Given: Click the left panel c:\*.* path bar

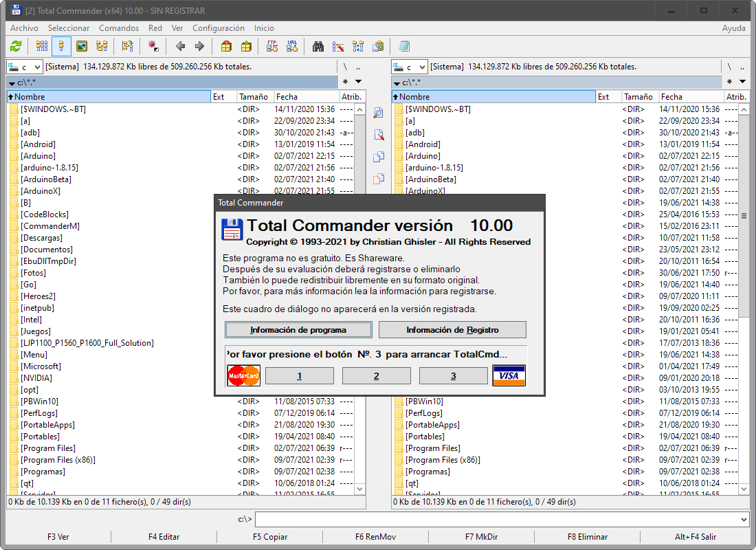Looking at the screenshot, I should pos(172,82).
